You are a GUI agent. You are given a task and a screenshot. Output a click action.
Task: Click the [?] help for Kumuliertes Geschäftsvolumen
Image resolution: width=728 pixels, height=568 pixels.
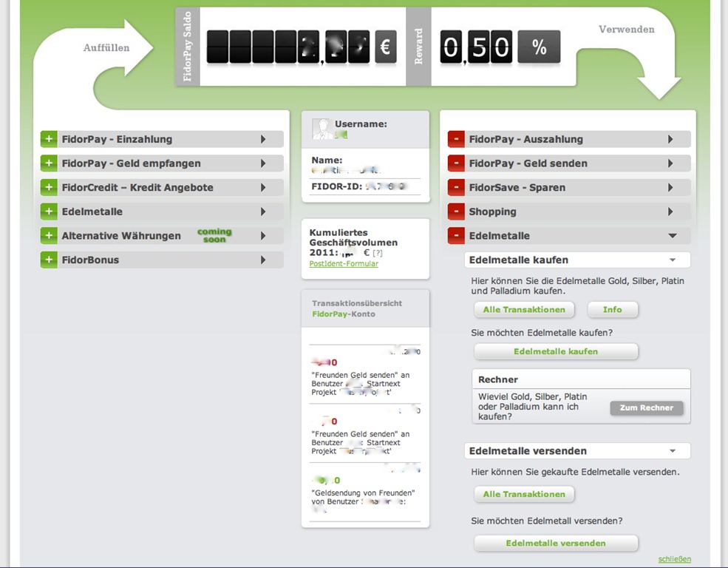pos(378,253)
